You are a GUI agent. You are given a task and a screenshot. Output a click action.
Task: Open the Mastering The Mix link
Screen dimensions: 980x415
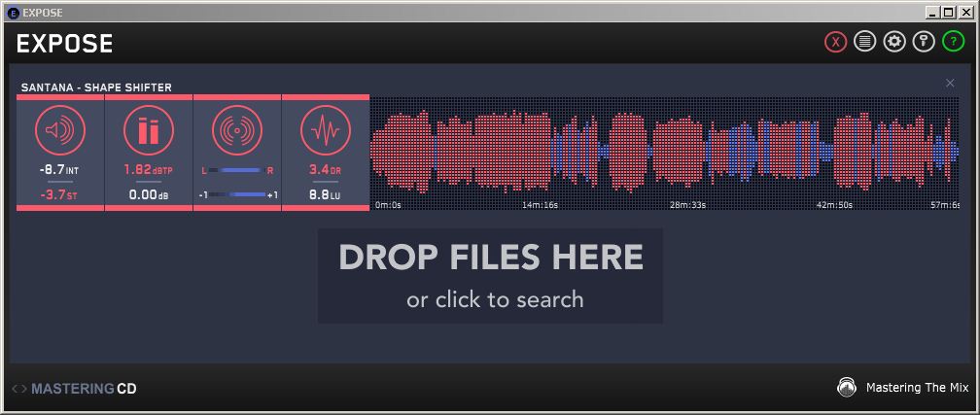click(x=916, y=387)
